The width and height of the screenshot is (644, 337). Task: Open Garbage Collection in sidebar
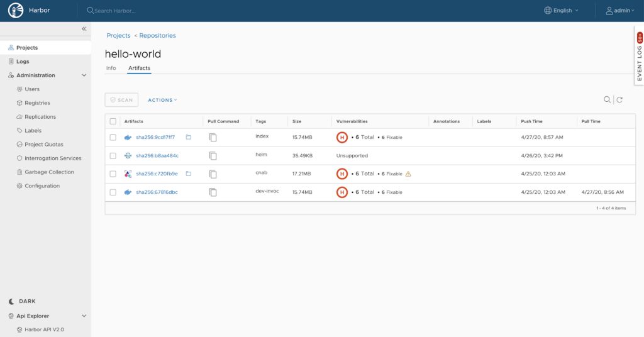pyautogui.click(x=49, y=172)
